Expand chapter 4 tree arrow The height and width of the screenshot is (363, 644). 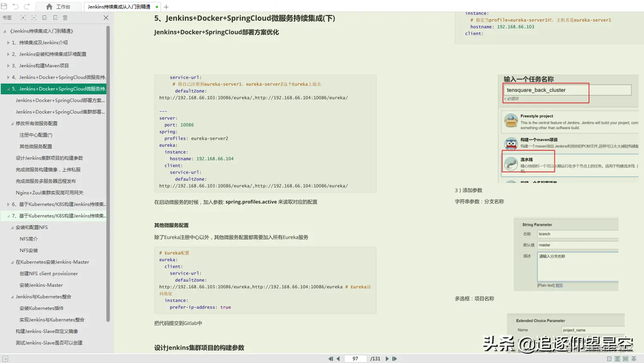click(x=8, y=77)
